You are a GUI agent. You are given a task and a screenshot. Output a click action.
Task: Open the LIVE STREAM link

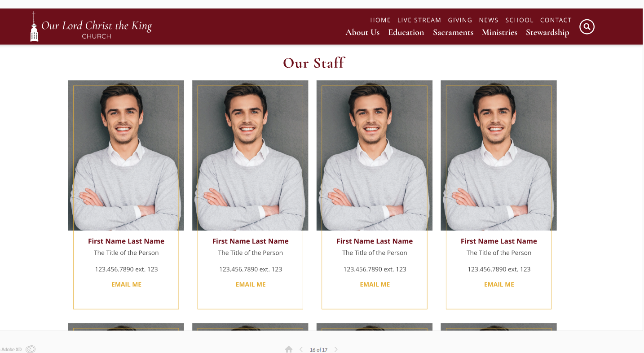coord(419,20)
